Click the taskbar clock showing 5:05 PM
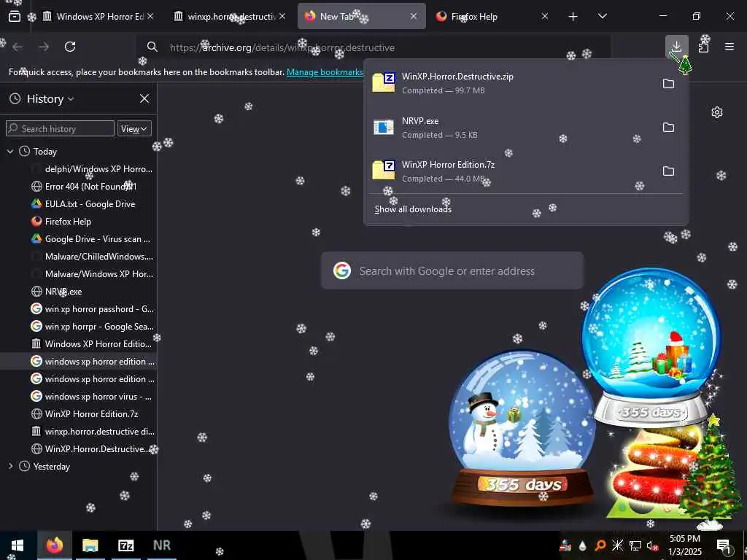Screen dimensions: 747x560 685,545
